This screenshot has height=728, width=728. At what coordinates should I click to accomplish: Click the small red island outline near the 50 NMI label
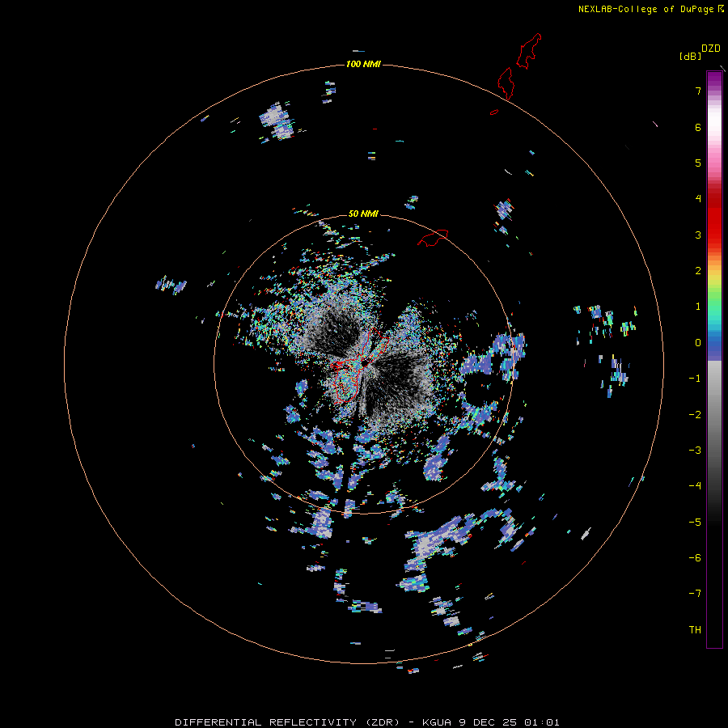(433, 237)
